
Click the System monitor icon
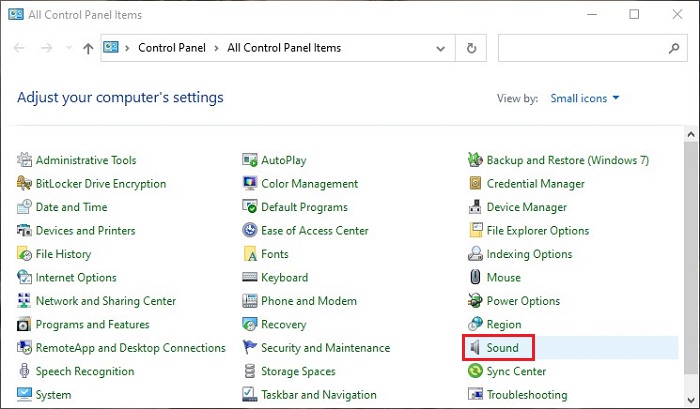(24, 394)
